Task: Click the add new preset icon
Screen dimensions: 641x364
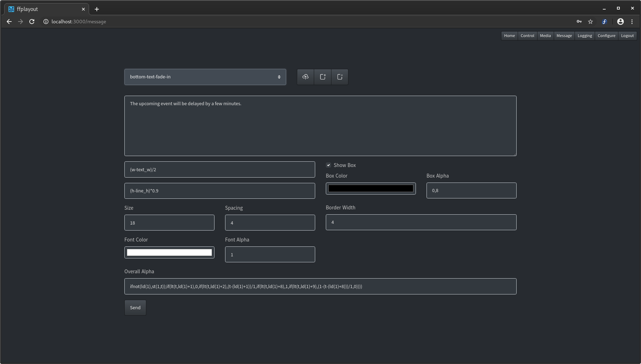Action: coord(323,77)
